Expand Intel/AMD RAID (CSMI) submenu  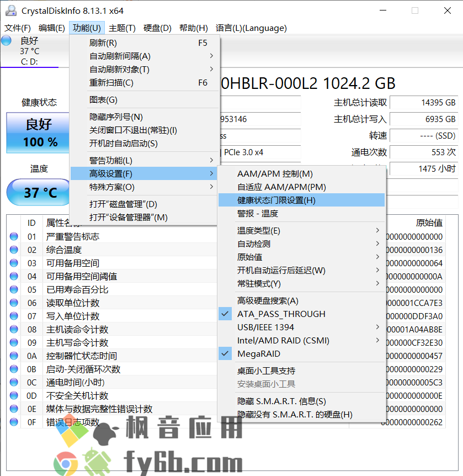pyautogui.click(x=301, y=340)
